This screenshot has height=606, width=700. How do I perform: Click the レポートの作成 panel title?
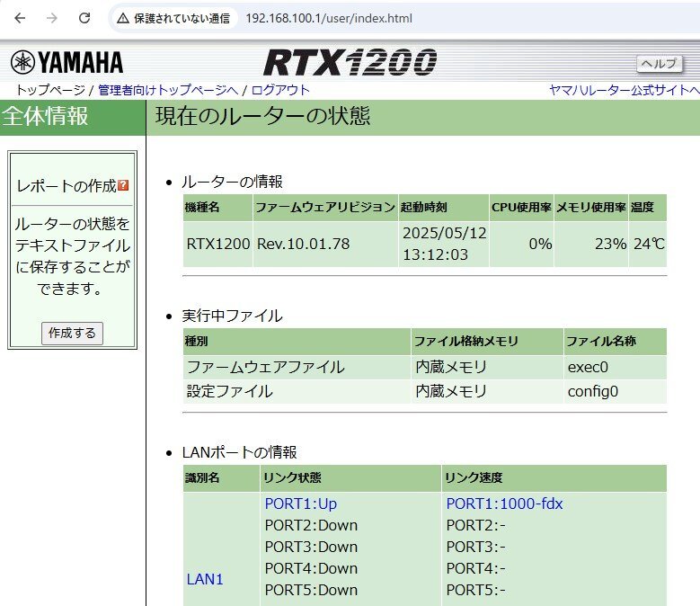tap(66, 186)
